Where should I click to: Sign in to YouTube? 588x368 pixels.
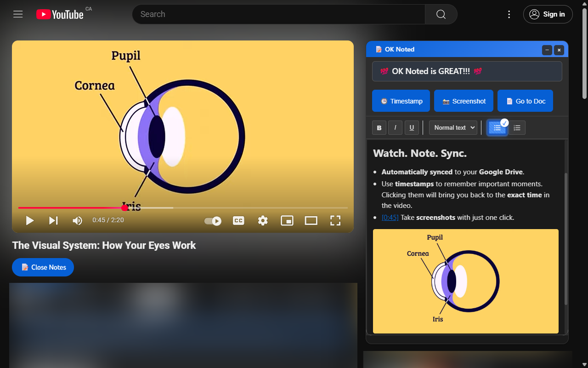coord(548,14)
